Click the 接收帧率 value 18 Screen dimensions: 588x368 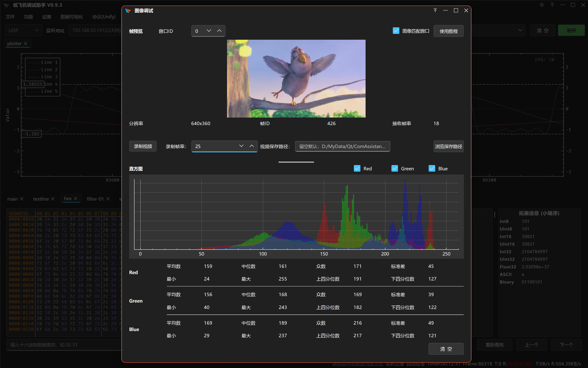(436, 124)
